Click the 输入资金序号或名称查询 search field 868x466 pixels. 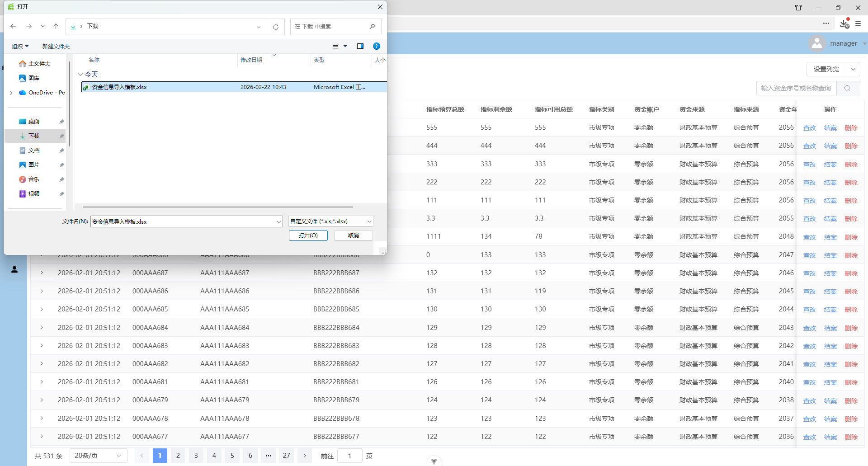coord(797,88)
